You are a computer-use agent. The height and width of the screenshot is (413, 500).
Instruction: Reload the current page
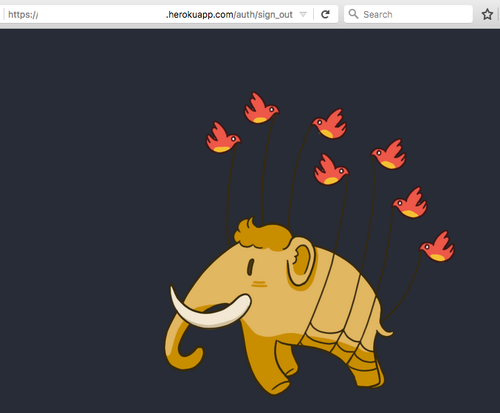tap(325, 14)
